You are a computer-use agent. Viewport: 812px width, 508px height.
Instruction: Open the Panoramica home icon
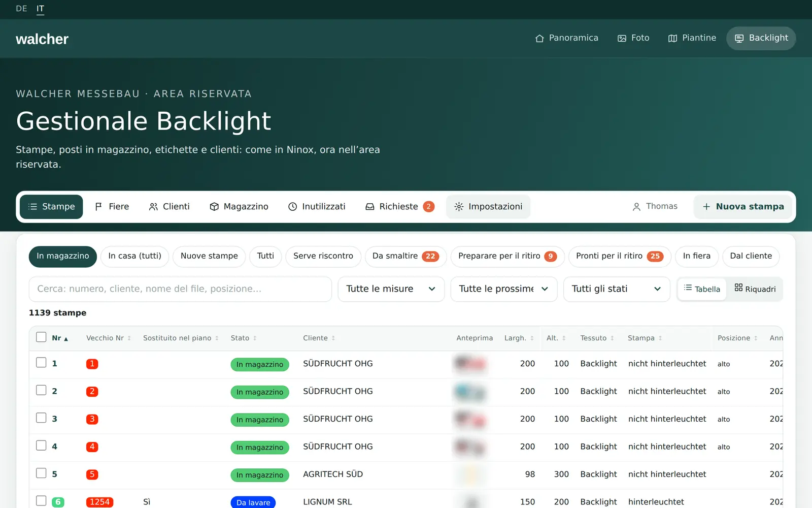click(x=539, y=38)
